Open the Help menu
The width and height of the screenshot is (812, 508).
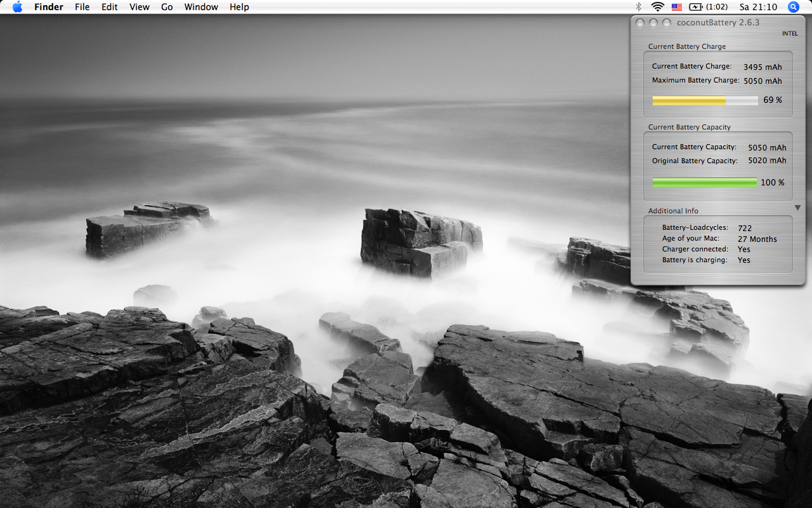[239, 7]
